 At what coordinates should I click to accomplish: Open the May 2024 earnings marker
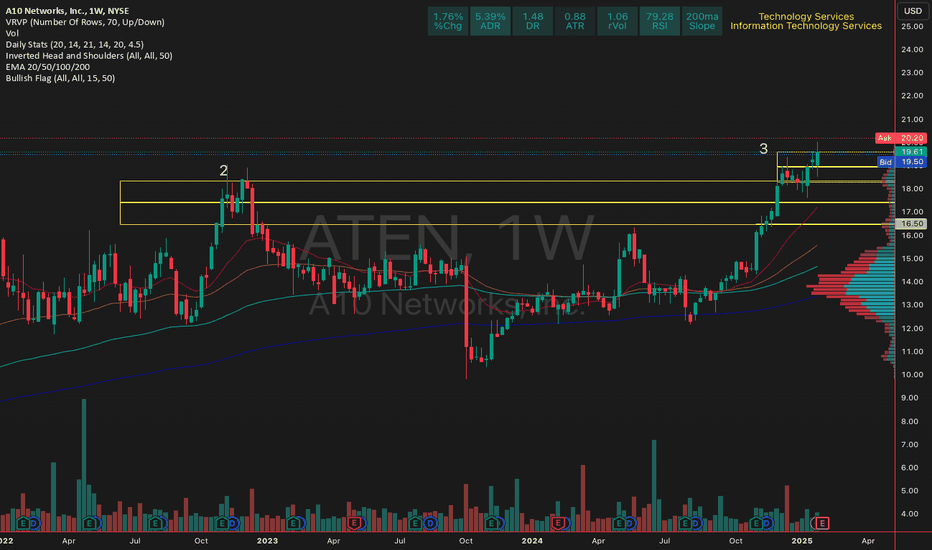619,523
